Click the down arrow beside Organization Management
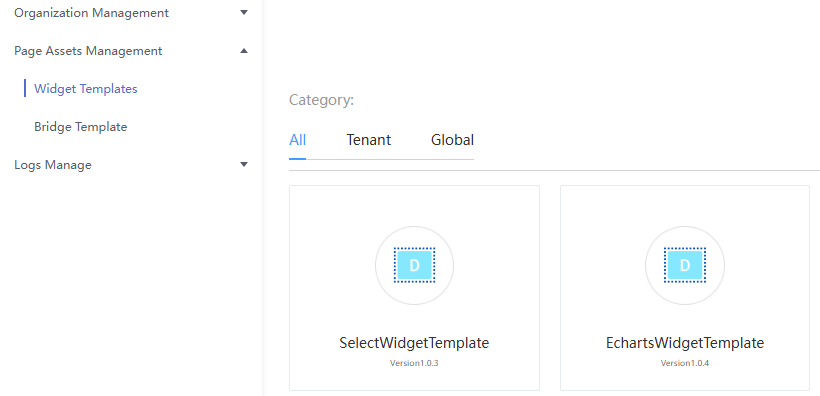 point(244,13)
